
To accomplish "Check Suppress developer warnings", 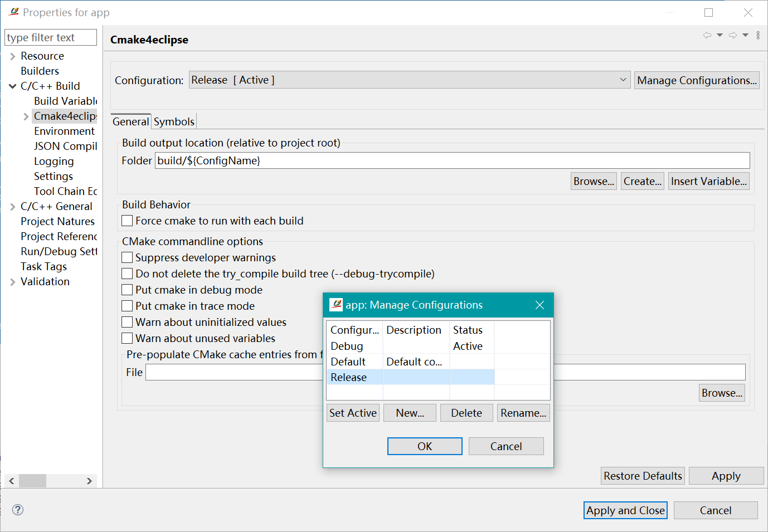I will (127, 257).
